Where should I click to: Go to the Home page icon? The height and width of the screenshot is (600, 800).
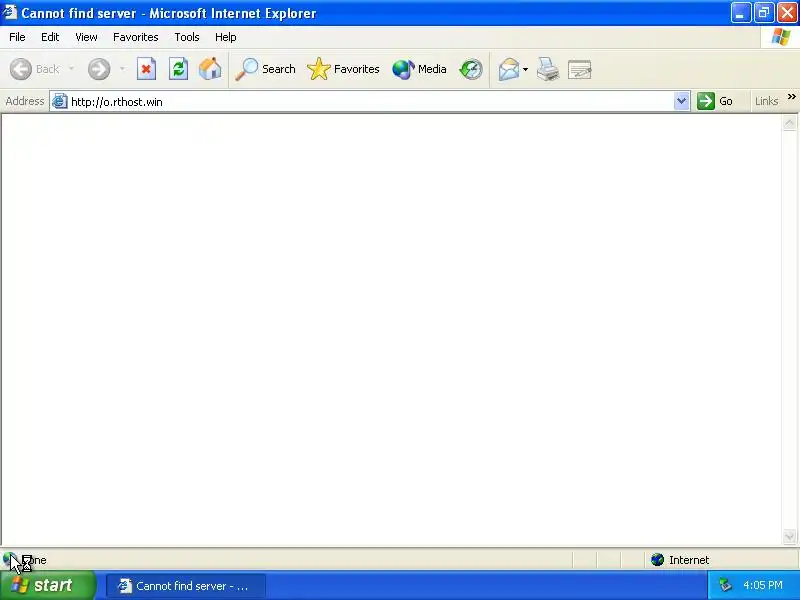coord(210,69)
